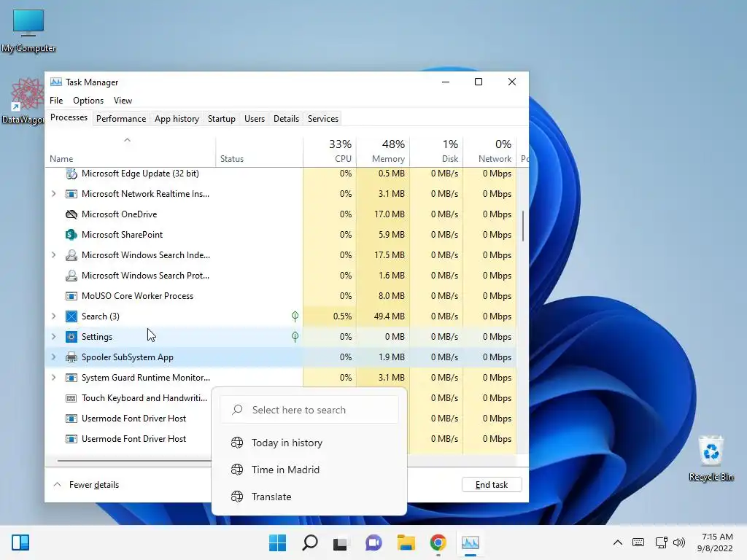Click the horizontal scrollbar below process list
The height and width of the screenshot is (560, 747).
click(x=134, y=461)
